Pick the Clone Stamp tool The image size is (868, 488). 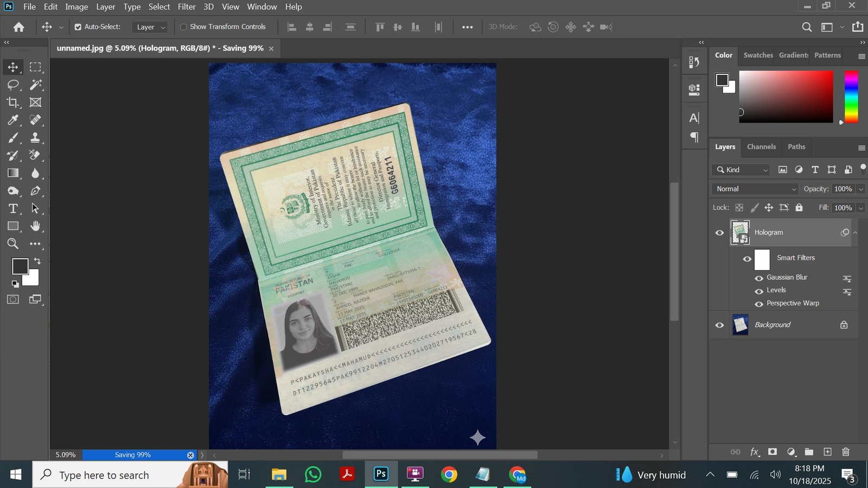[x=35, y=138]
